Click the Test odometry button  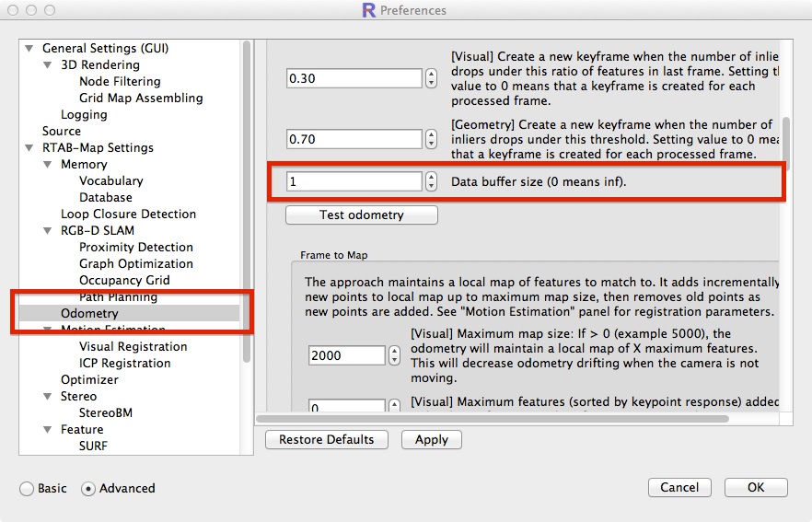pyautogui.click(x=361, y=215)
